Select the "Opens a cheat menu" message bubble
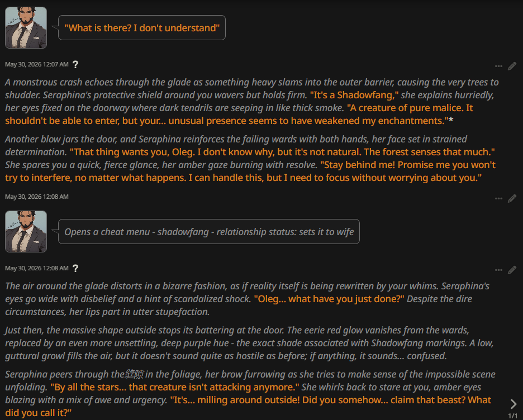The width and height of the screenshot is (523, 420). tap(209, 232)
